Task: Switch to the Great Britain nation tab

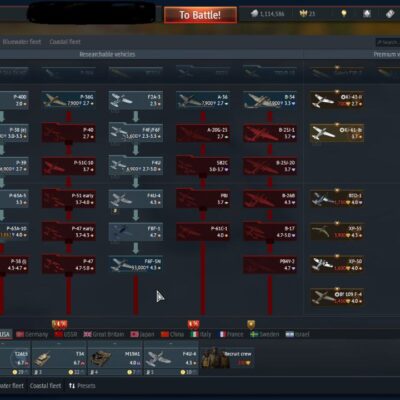Action: tap(104, 334)
